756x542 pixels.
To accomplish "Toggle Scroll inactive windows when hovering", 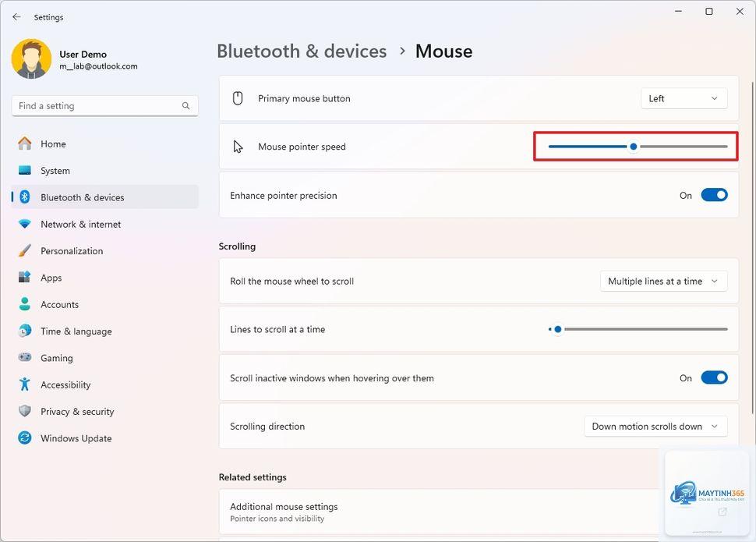I will click(x=714, y=378).
